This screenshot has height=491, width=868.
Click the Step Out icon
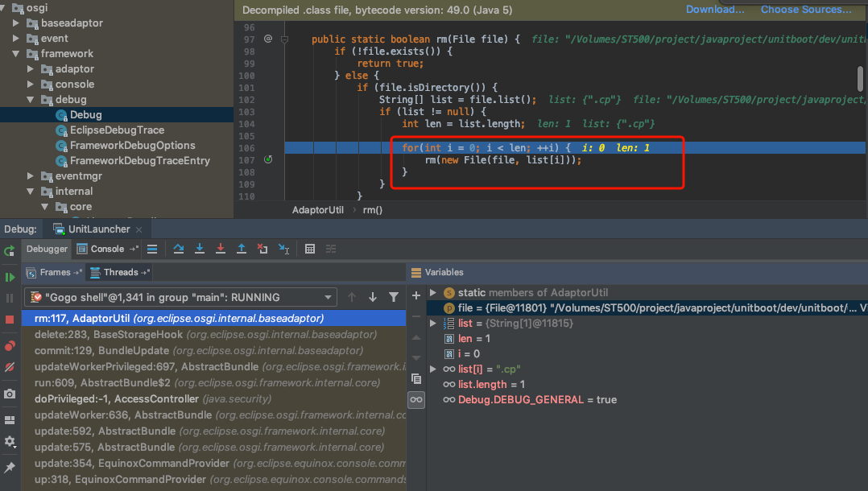(241, 249)
